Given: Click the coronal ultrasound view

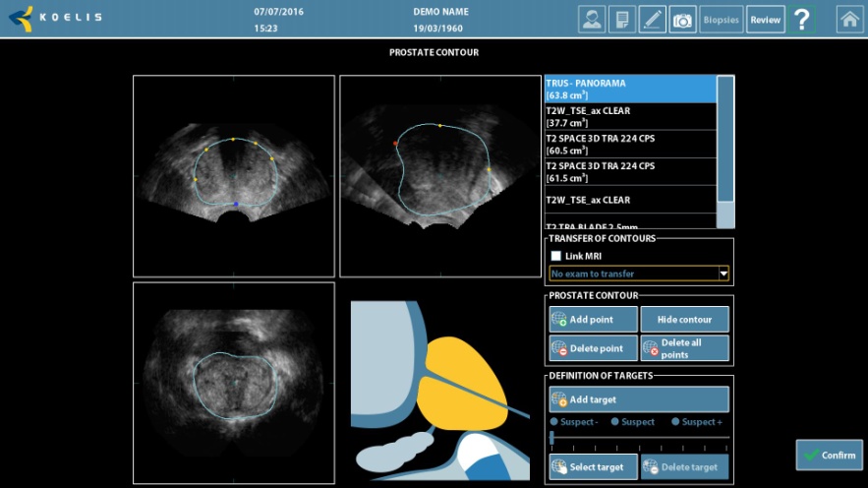Looking at the screenshot, I should pos(234,383).
